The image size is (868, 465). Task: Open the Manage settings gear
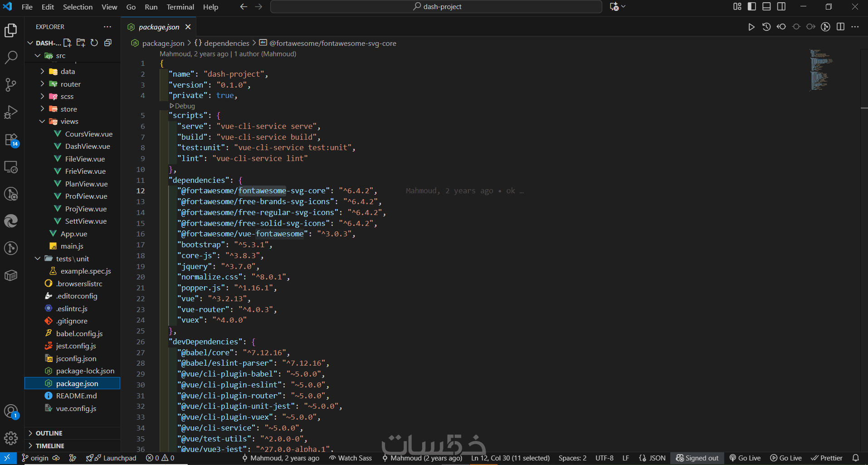(x=11, y=438)
